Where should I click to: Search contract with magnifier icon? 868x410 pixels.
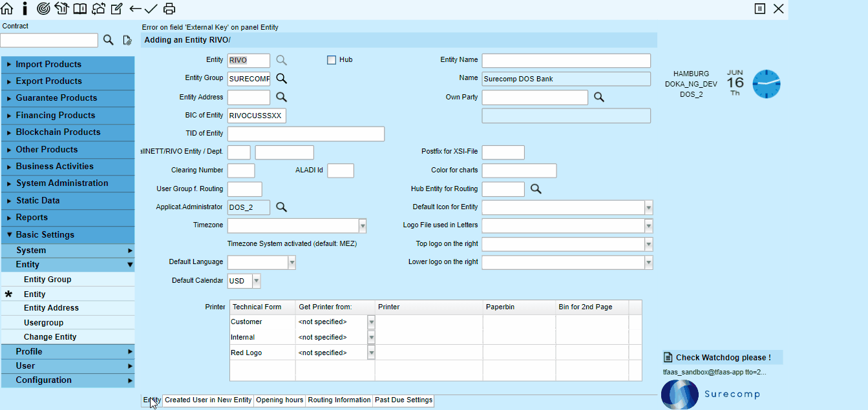[109, 40]
